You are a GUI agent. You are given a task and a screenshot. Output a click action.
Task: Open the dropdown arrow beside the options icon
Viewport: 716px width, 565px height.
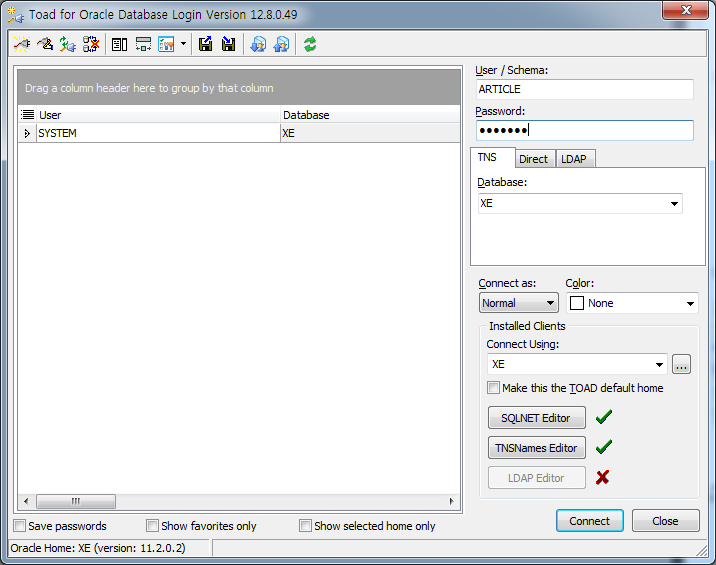click(183, 44)
